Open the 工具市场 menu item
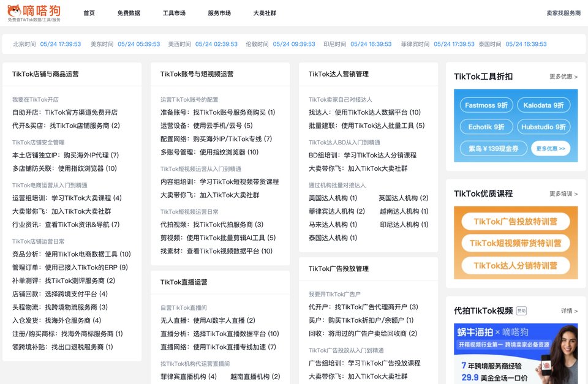Image resolution: width=588 pixels, height=384 pixels. 174,13
